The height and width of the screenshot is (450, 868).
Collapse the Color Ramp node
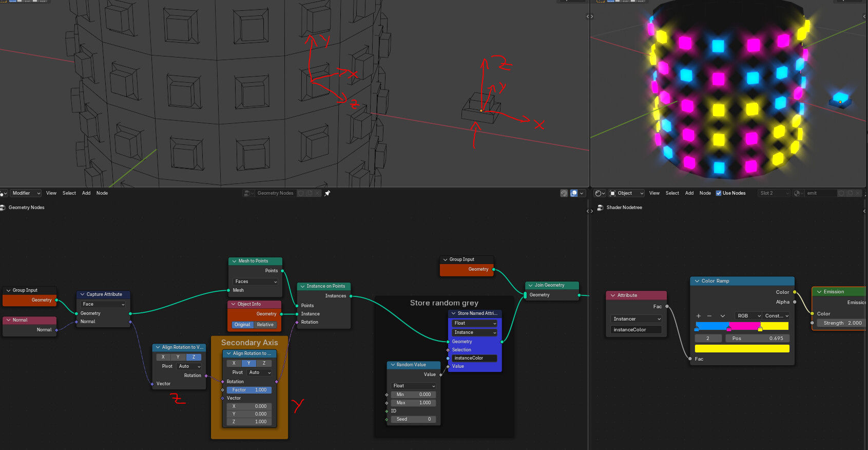tap(697, 281)
